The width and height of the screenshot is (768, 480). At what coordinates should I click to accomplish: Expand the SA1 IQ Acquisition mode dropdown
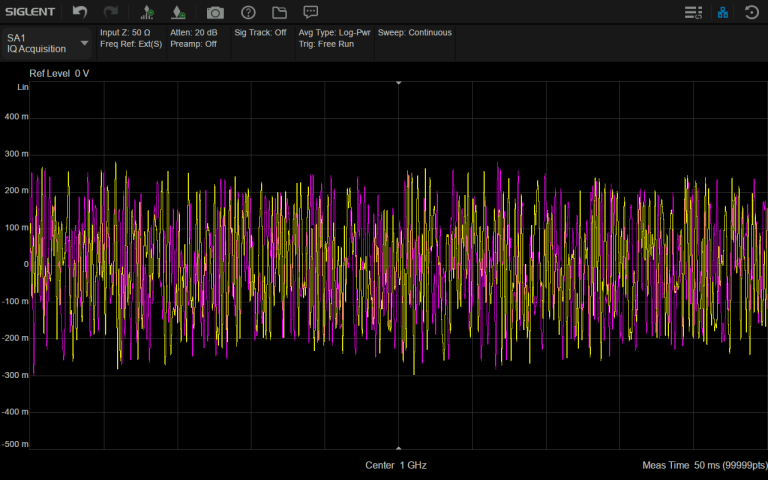coord(84,43)
